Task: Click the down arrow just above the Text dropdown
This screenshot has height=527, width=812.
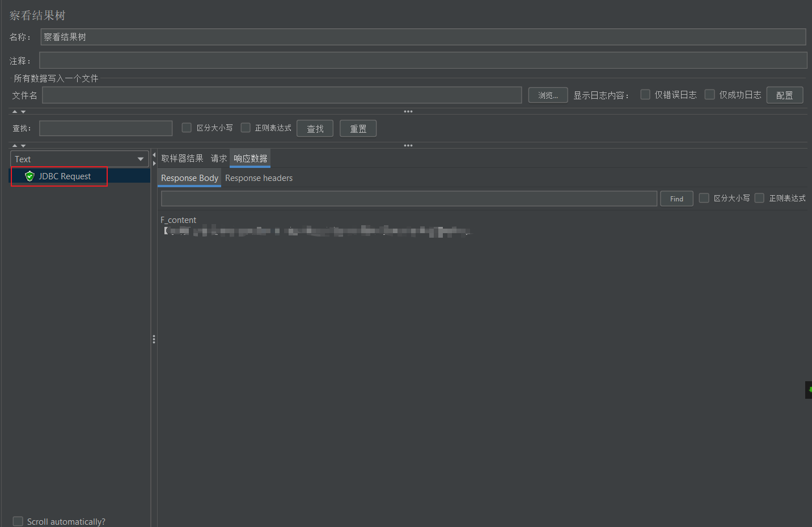Action: 23,146
